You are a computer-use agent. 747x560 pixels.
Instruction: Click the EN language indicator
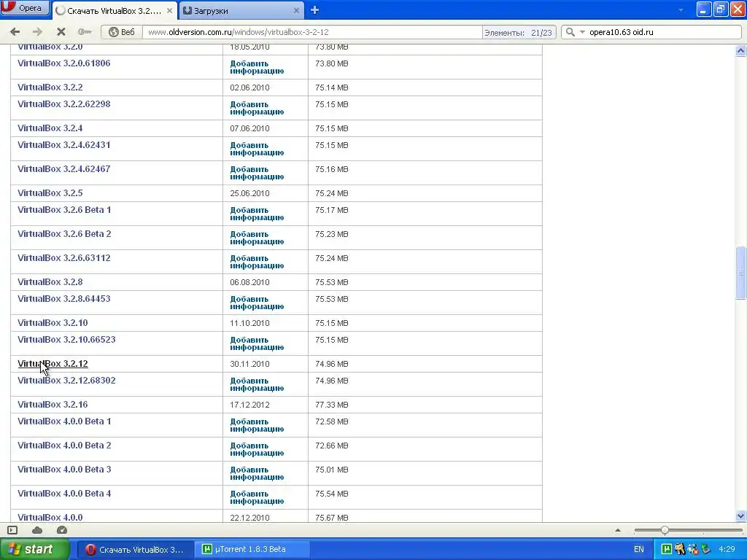pyautogui.click(x=638, y=550)
